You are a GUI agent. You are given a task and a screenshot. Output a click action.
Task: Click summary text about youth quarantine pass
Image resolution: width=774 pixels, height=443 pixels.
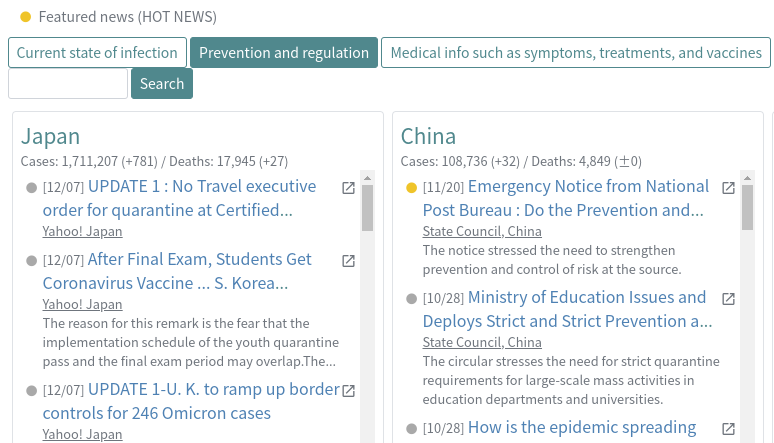click(x=191, y=342)
